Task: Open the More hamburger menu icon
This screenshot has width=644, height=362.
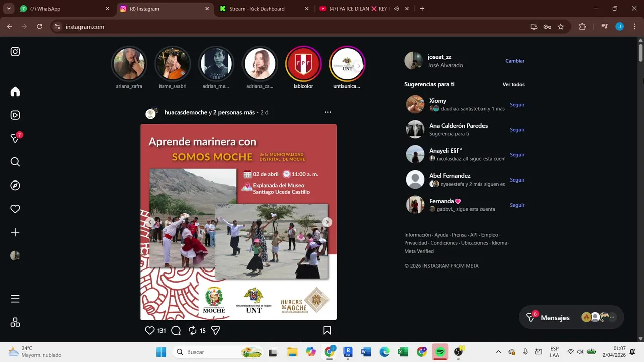Action: point(15,299)
